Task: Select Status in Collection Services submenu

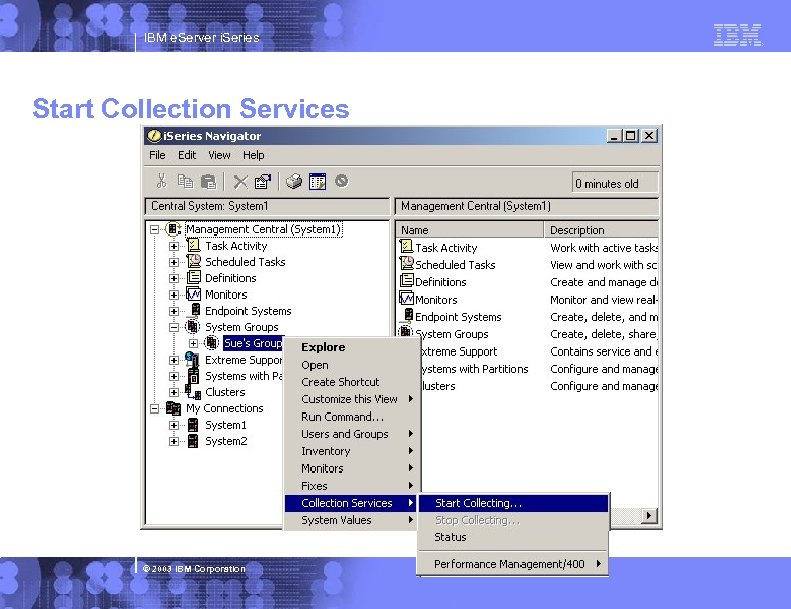Action: [513, 537]
